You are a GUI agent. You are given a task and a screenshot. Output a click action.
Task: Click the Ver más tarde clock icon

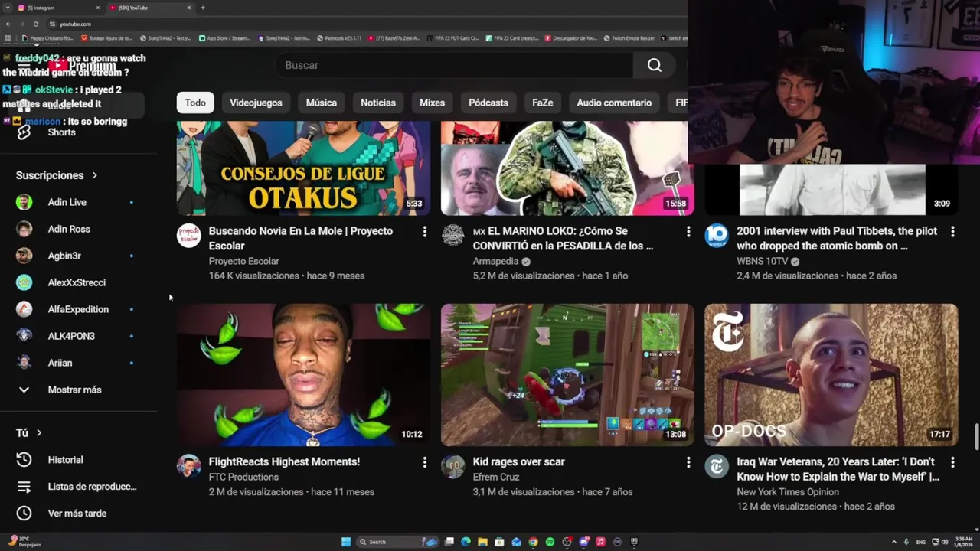pos(24,514)
